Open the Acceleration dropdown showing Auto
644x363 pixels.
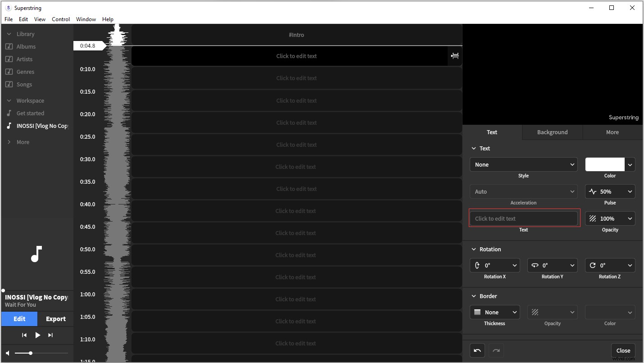523,191
